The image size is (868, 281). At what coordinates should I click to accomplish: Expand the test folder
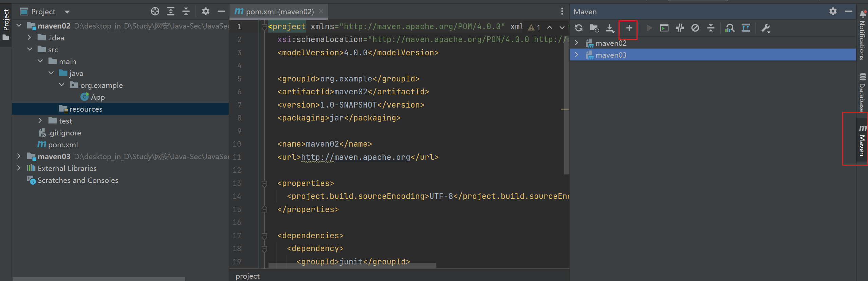coord(40,120)
